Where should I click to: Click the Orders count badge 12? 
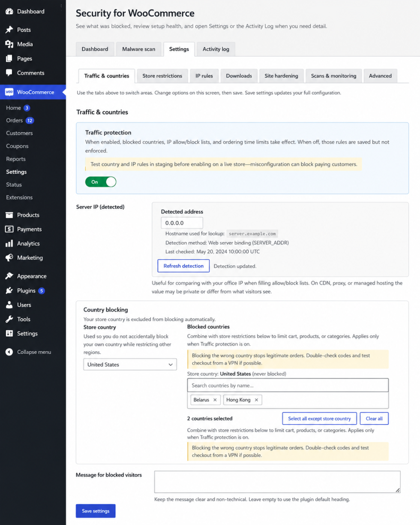[30, 121]
